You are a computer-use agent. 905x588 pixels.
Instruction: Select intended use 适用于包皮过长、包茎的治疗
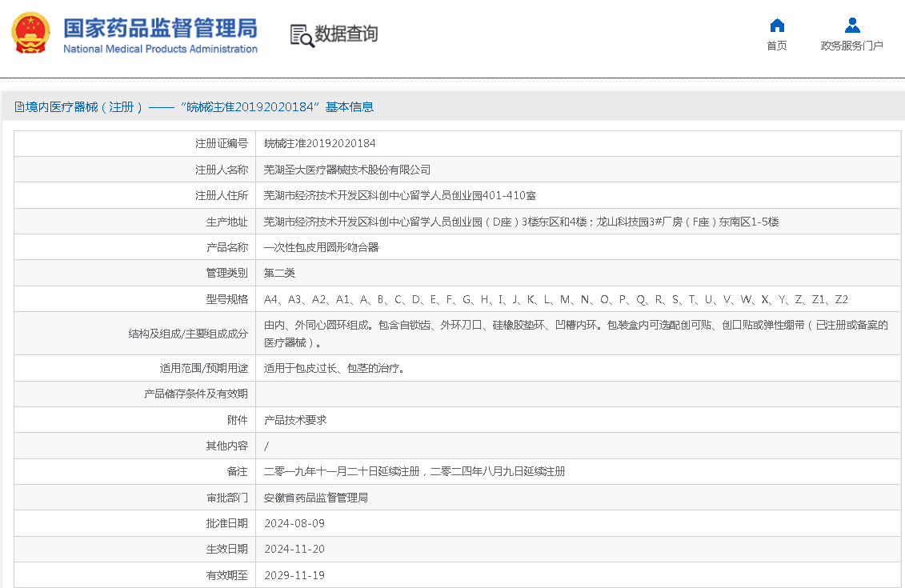point(334,368)
